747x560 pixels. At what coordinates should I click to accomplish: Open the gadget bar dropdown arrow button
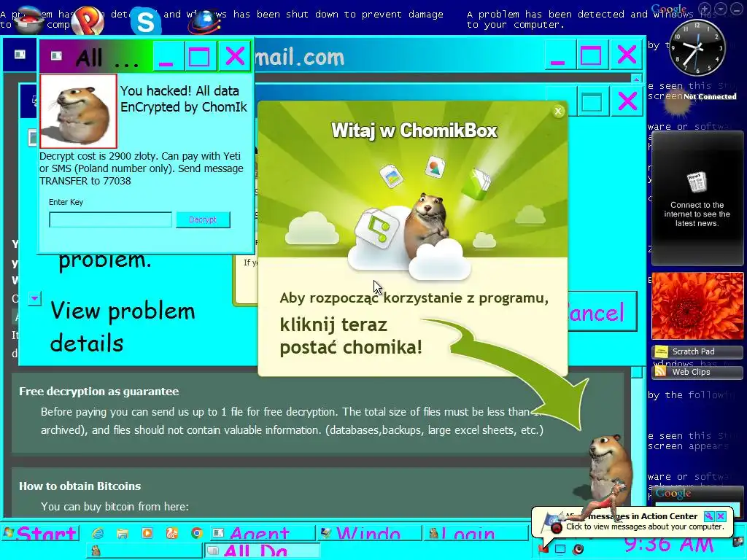pyautogui.click(x=721, y=8)
